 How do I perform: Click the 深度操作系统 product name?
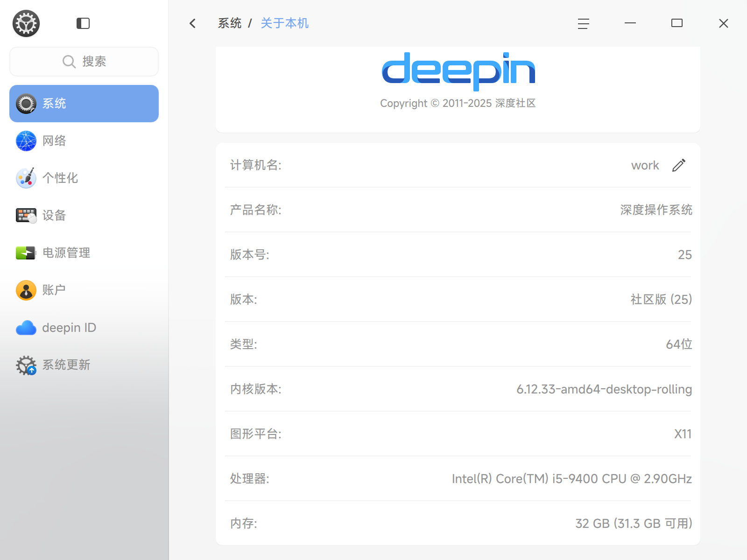[656, 210]
